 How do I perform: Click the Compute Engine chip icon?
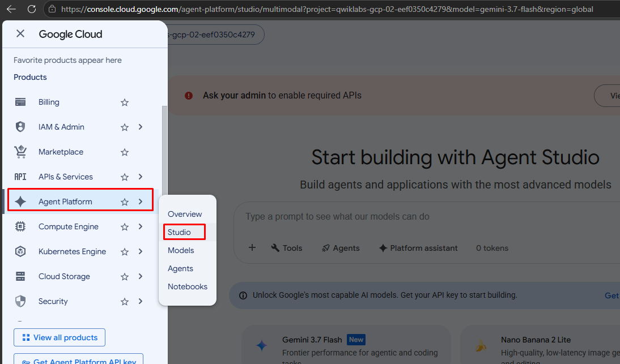point(20,226)
